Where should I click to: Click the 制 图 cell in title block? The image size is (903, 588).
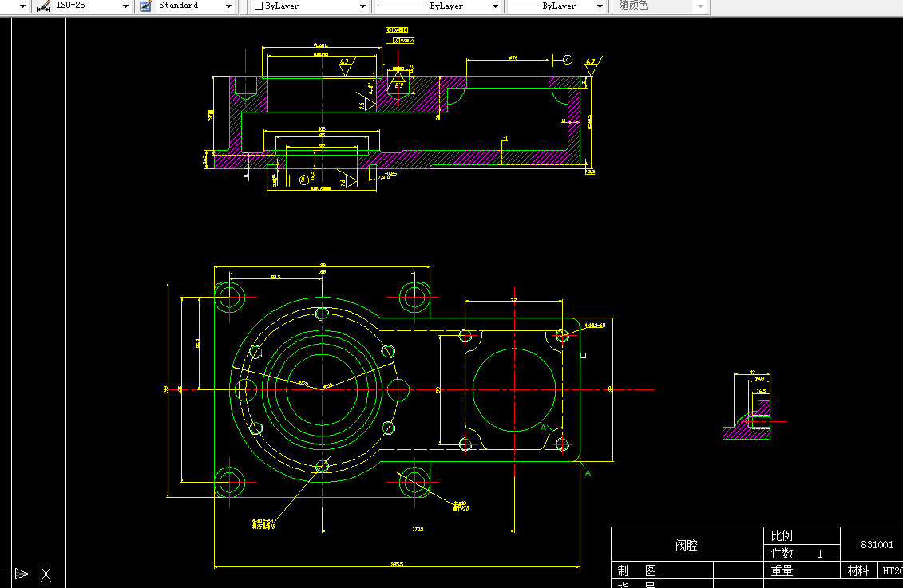click(637, 570)
